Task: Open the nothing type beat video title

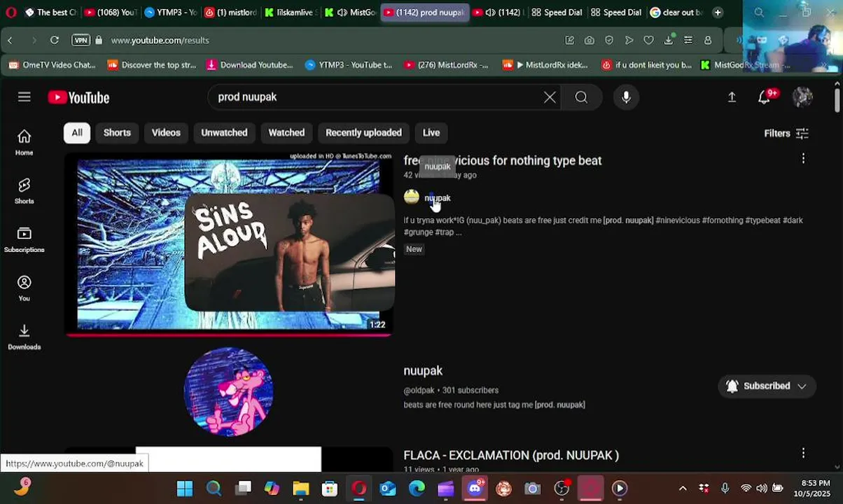Action: [x=502, y=160]
